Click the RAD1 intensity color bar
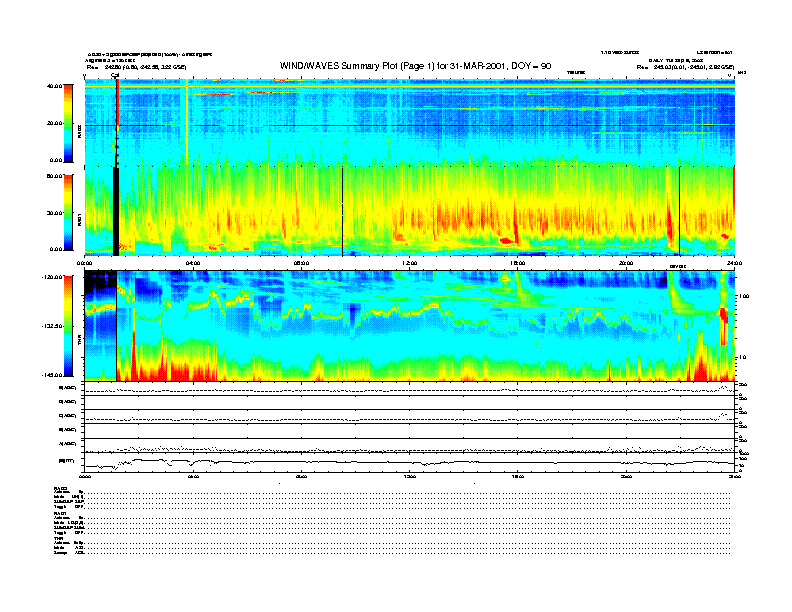This screenshot has height=612, width=792. [x=68, y=212]
